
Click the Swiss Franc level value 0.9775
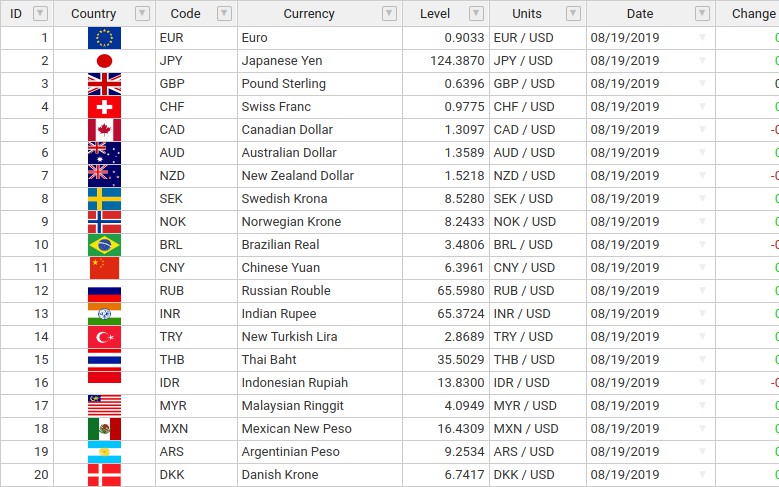coord(464,107)
